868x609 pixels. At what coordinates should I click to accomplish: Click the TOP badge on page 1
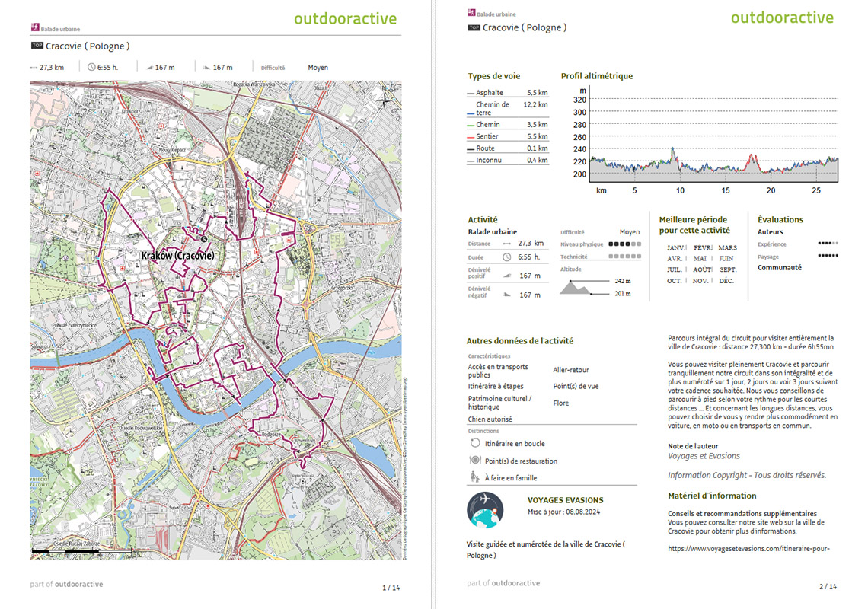[x=37, y=46]
